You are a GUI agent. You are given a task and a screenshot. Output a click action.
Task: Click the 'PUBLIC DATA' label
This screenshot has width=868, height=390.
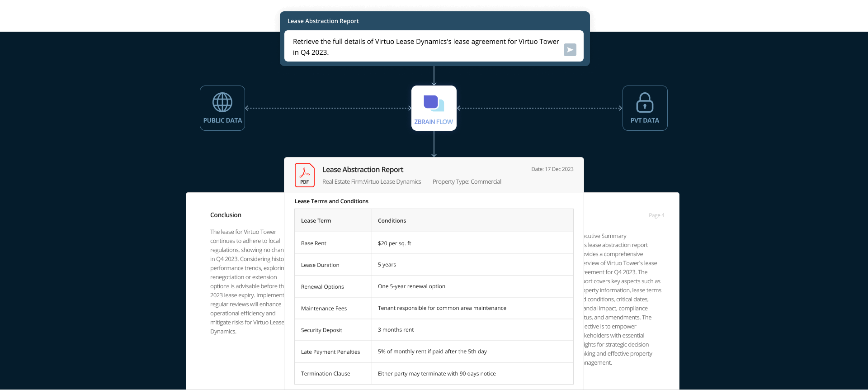pyautogui.click(x=222, y=120)
